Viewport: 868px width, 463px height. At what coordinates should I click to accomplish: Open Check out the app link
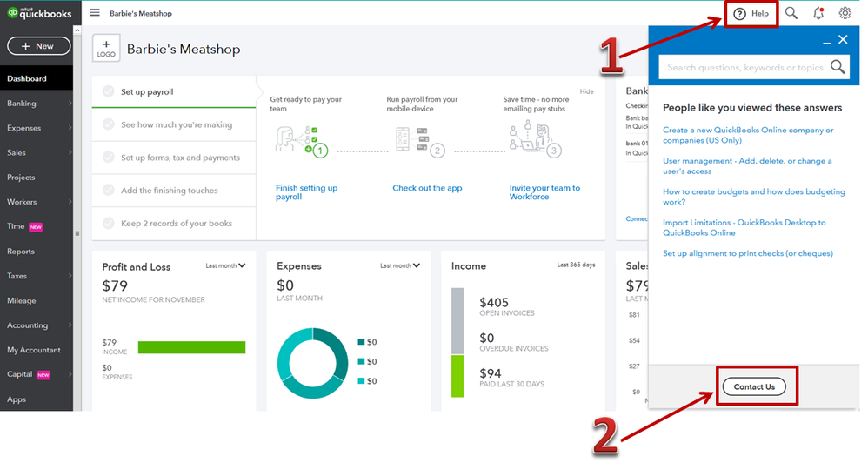click(x=427, y=188)
